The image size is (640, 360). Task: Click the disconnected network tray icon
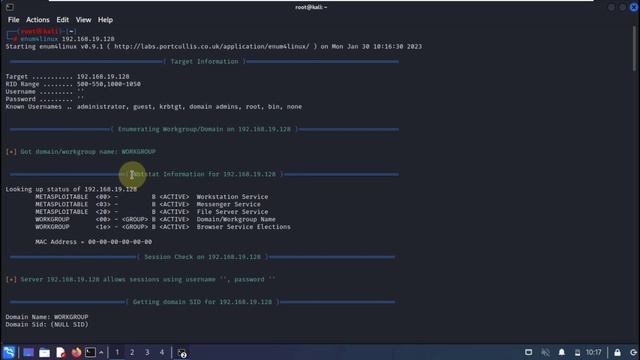[x=545, y=352]
